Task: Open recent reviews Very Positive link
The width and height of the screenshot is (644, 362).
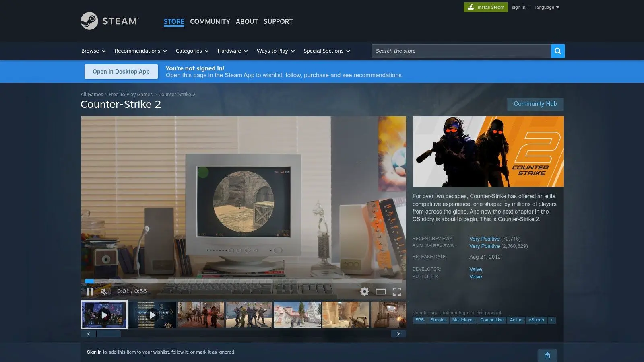Action: (484, 239)
